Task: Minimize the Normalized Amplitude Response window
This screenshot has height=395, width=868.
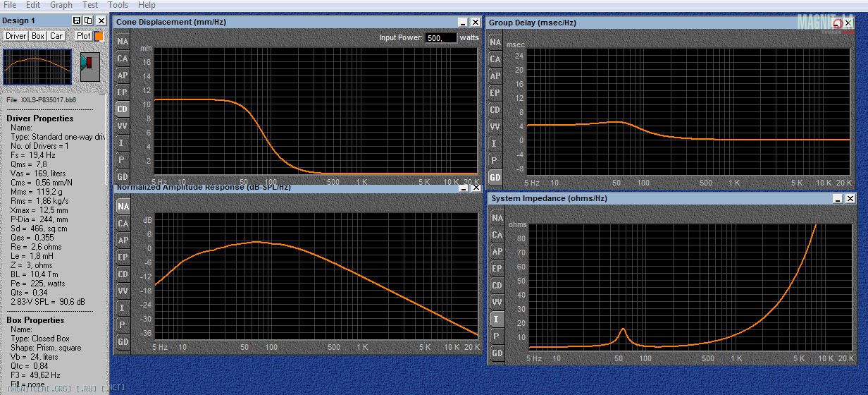Action: (463, 188)
